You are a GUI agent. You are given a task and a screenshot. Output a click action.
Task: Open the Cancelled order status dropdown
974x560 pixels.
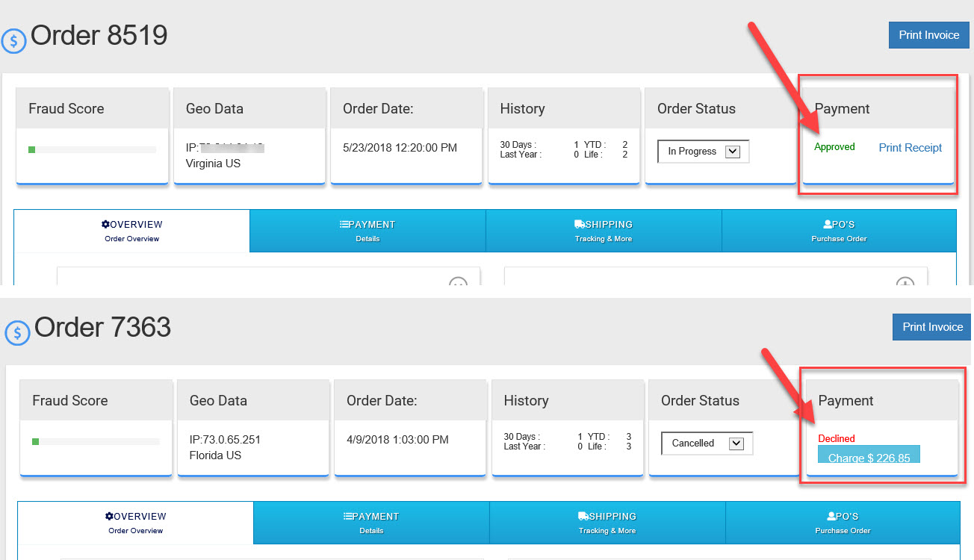pos(707,444)
